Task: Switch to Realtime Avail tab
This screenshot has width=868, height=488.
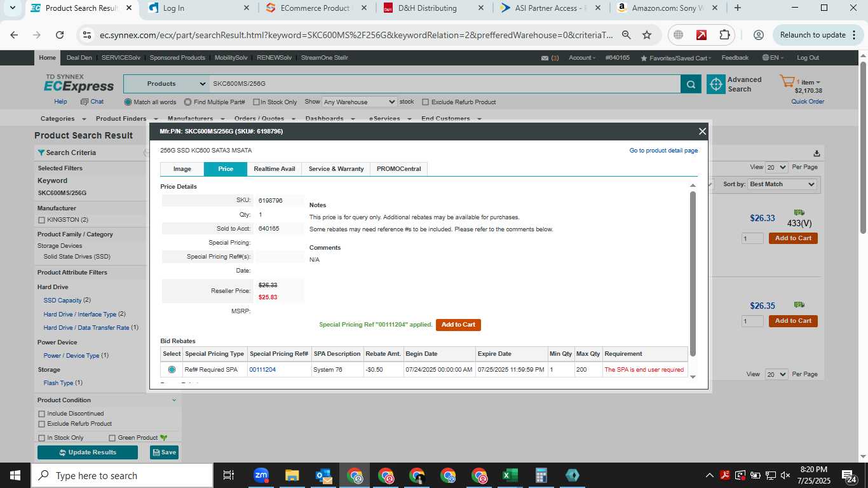Action: tap(275, 169)
